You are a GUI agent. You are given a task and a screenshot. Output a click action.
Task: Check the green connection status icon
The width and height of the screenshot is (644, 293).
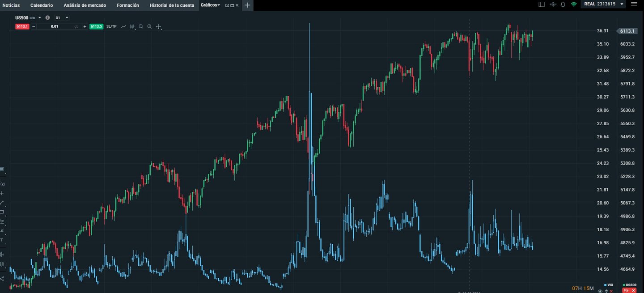click(x=574, y=4)
